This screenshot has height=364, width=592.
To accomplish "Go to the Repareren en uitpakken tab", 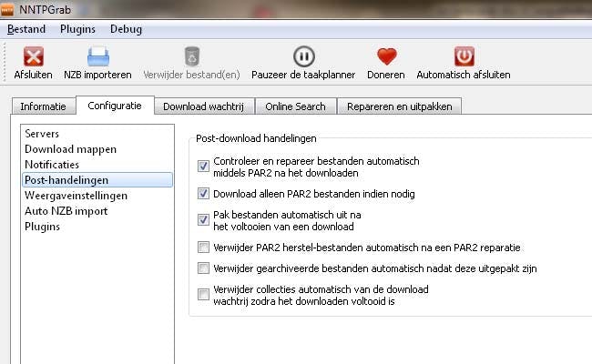I will (400, 106).
